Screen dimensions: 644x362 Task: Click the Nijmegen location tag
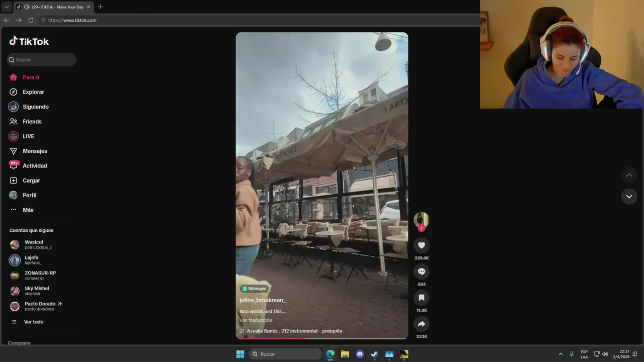255,289
